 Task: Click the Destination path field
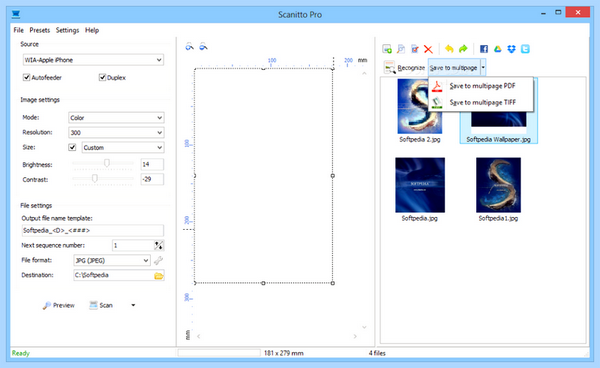point(113,275)
